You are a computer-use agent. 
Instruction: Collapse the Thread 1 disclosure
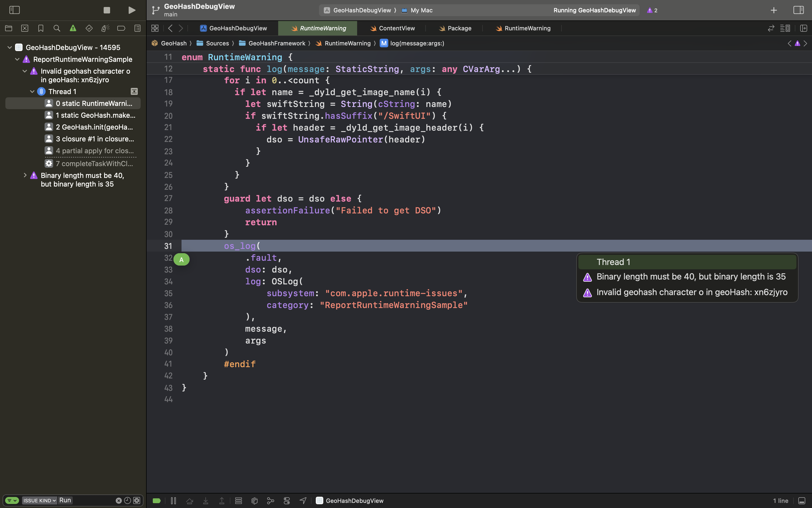coord(32,91)
